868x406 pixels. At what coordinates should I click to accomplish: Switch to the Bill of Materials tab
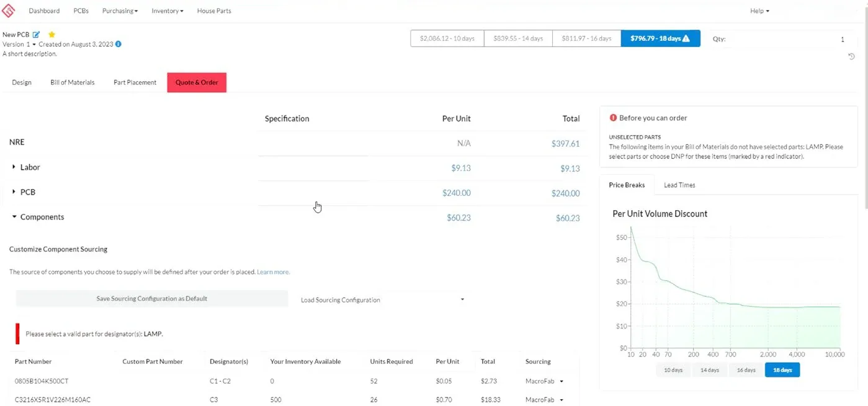point(72,82)
